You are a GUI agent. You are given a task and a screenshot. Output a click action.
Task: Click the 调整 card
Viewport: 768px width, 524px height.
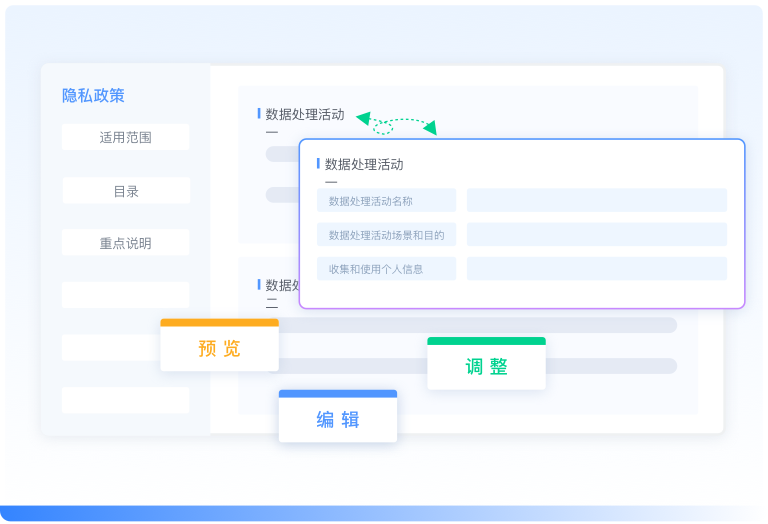[x=486, y=363]
